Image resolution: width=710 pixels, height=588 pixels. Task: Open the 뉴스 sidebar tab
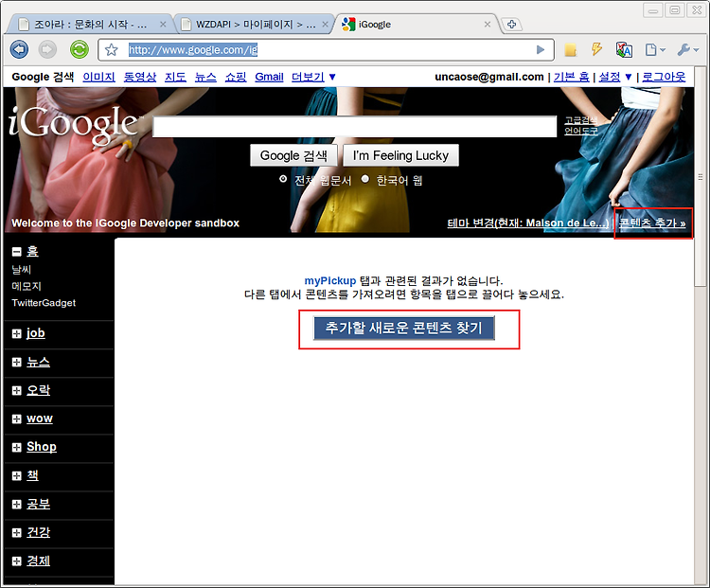(39, 362)
